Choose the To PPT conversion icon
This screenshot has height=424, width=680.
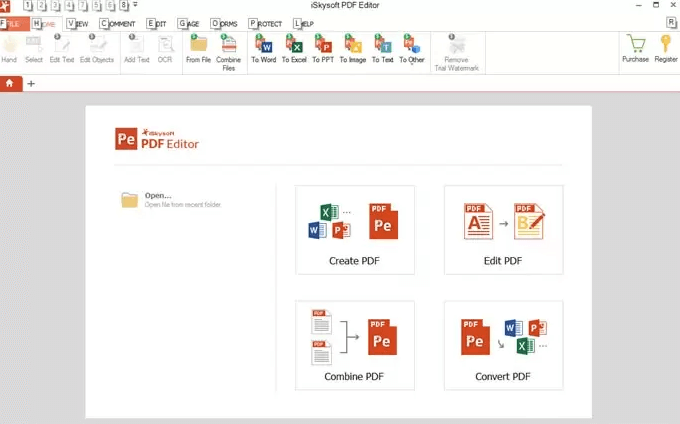pyautogui.click(x=323, y=48)
